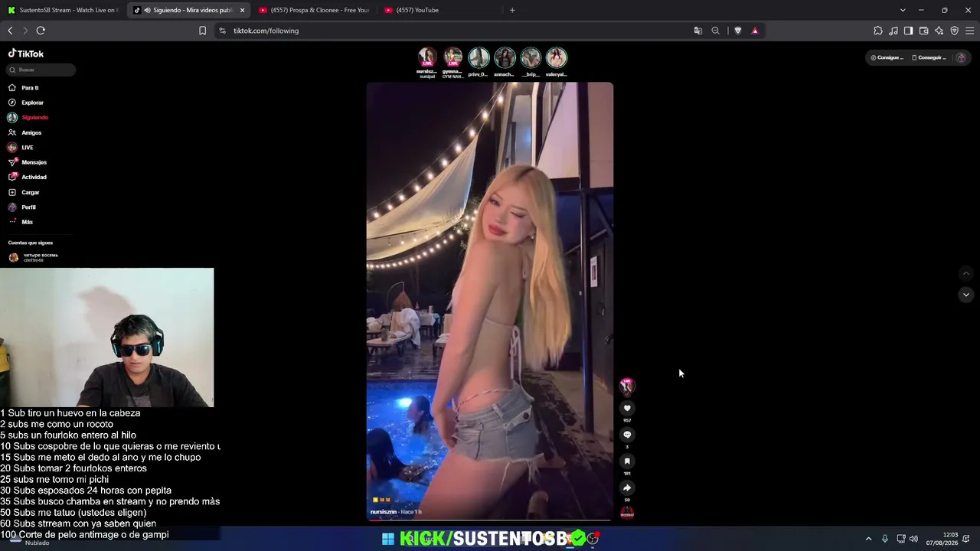980x551 pixels.
Task: Open the Leo AI sparkle icon
Action: pos(939,31)
